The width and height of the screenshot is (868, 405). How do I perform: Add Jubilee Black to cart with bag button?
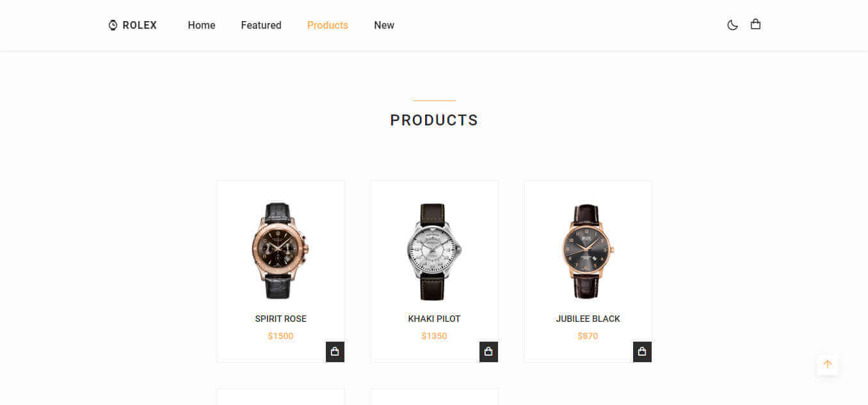[x=642, y=351]
